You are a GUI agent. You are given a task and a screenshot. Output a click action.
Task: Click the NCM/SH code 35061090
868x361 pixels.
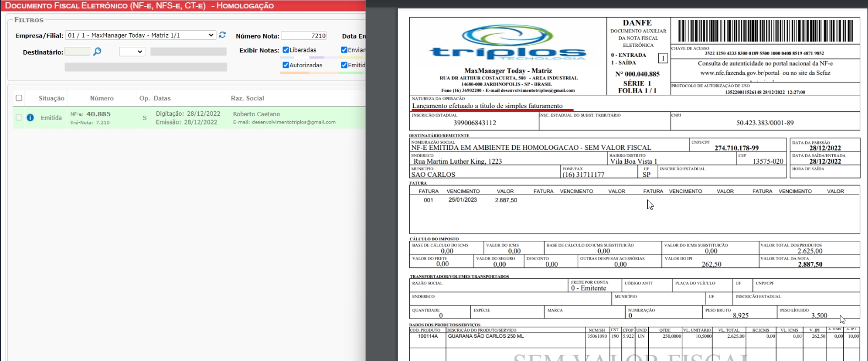click(x=597, y=336)
